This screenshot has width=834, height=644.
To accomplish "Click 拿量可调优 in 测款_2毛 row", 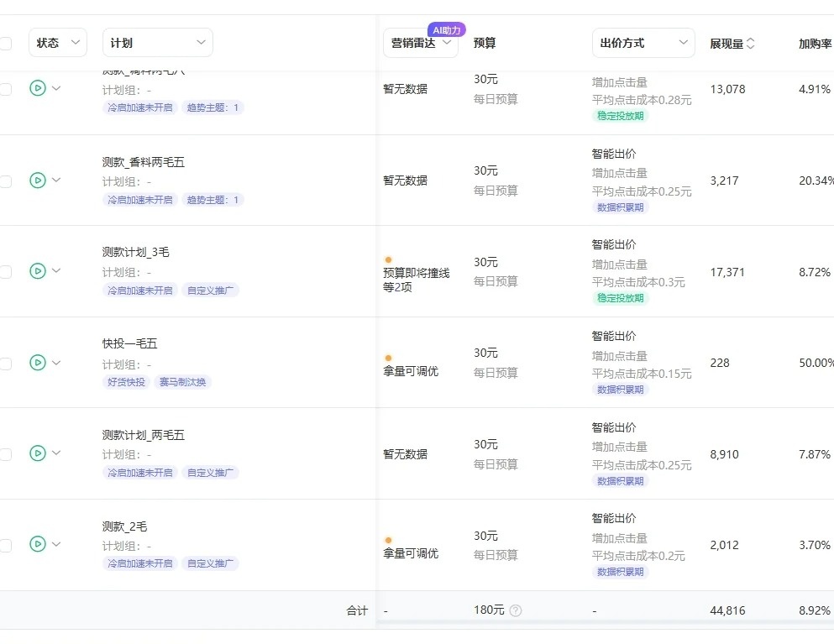I will 411,553.
